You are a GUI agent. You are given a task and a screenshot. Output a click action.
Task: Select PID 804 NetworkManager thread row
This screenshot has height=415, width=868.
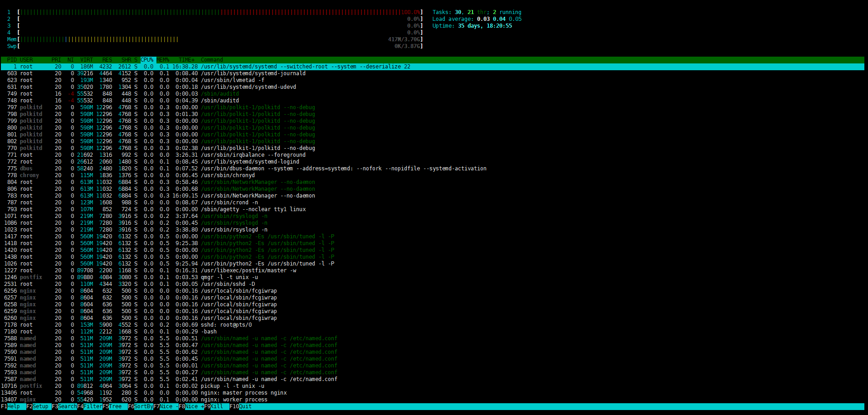(433, 182)
